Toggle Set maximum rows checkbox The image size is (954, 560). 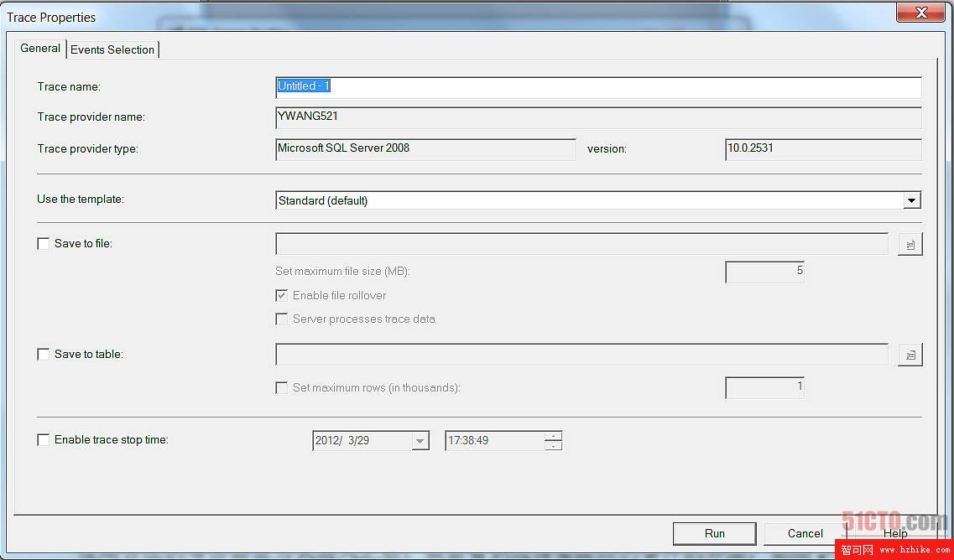point(281,387)
